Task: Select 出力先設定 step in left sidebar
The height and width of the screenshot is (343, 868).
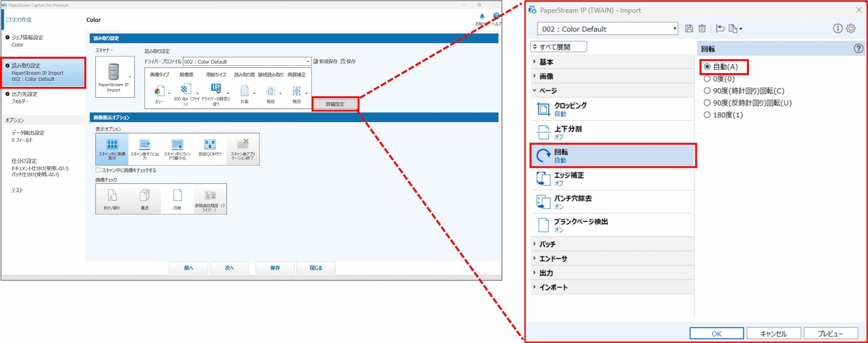Action: pos(24,94)
